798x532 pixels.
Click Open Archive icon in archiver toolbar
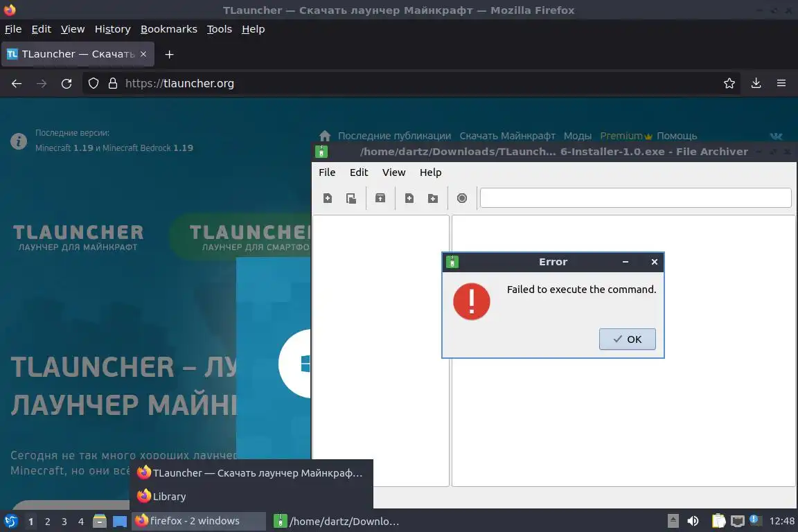pos(351,198)
